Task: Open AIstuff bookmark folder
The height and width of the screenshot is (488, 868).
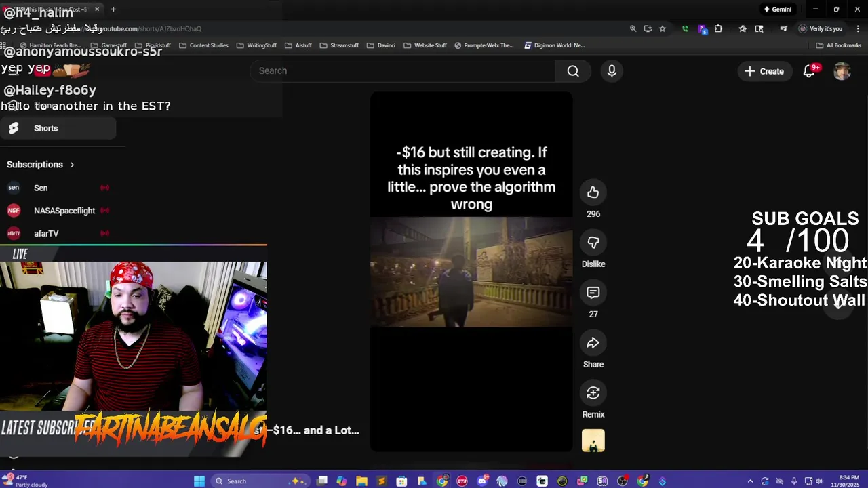Action: click(298, 45)
